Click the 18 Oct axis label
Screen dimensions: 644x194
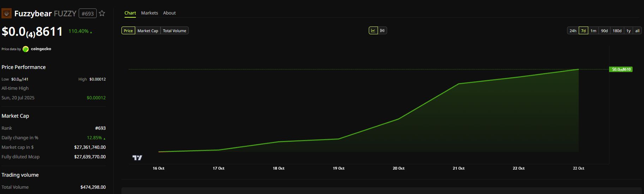point(278,168)
